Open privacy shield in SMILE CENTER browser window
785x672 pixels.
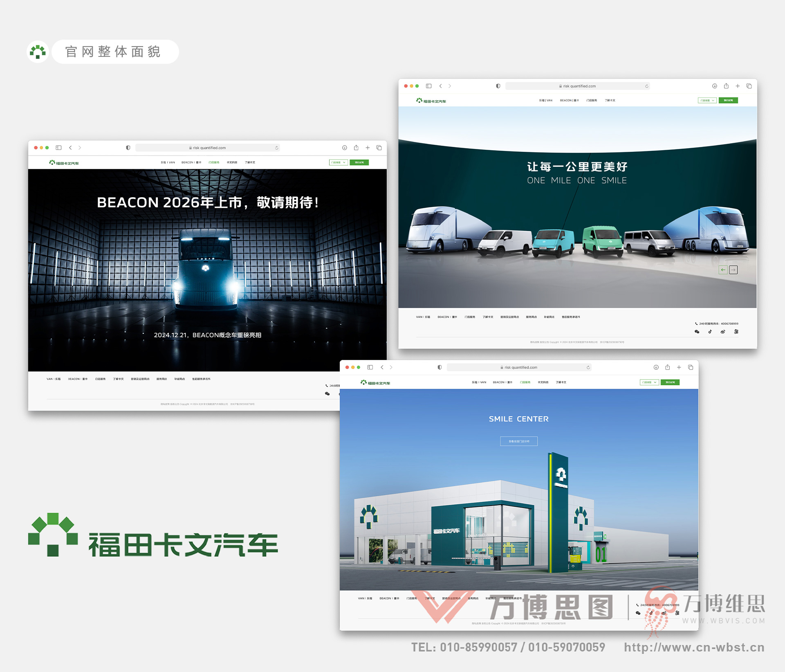pyautogui.click(x=440, y=367)
